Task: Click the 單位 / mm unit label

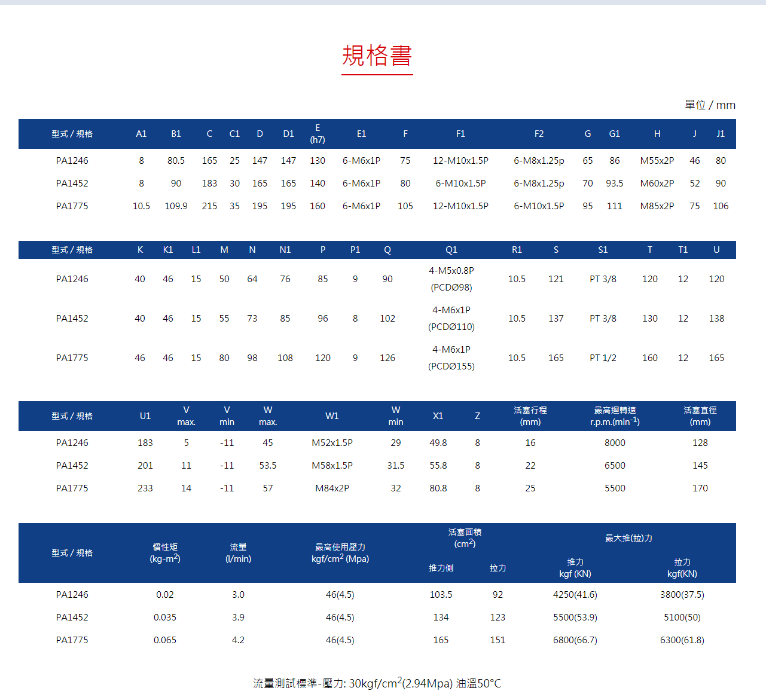Action: click(710, 105)
